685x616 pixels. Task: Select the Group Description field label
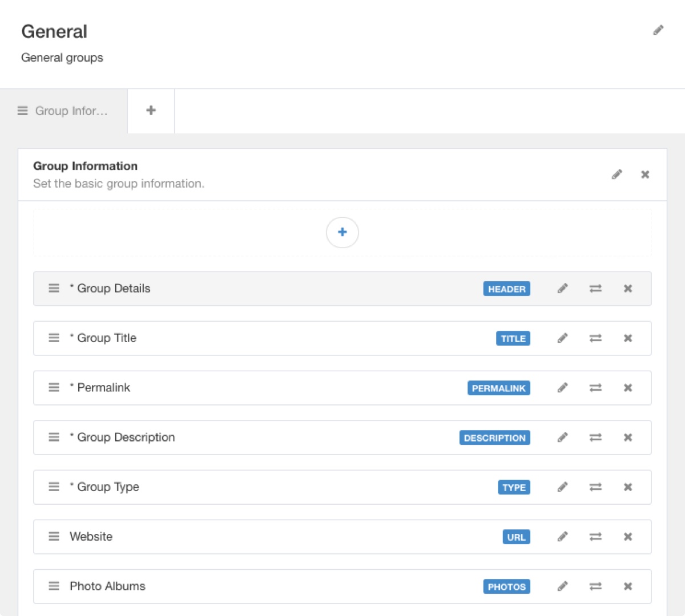[x=122, y=437]
